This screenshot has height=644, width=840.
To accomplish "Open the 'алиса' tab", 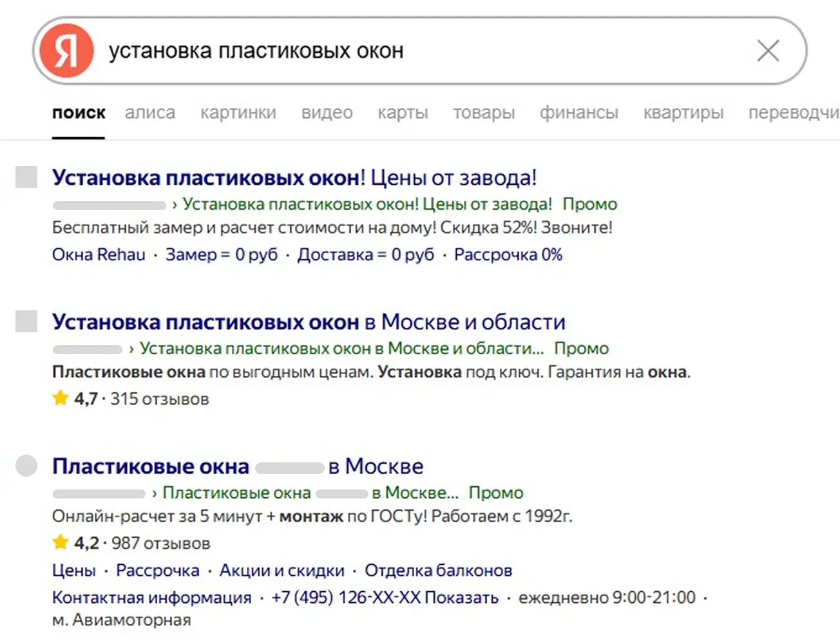I will click(150, 113).
